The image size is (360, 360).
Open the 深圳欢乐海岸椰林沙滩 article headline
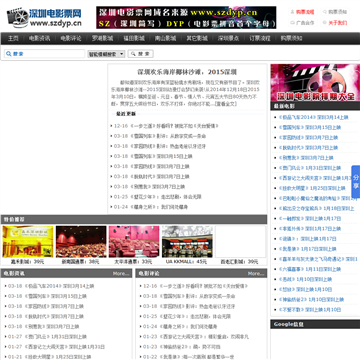pyautogui.click(x=187, y=72)
